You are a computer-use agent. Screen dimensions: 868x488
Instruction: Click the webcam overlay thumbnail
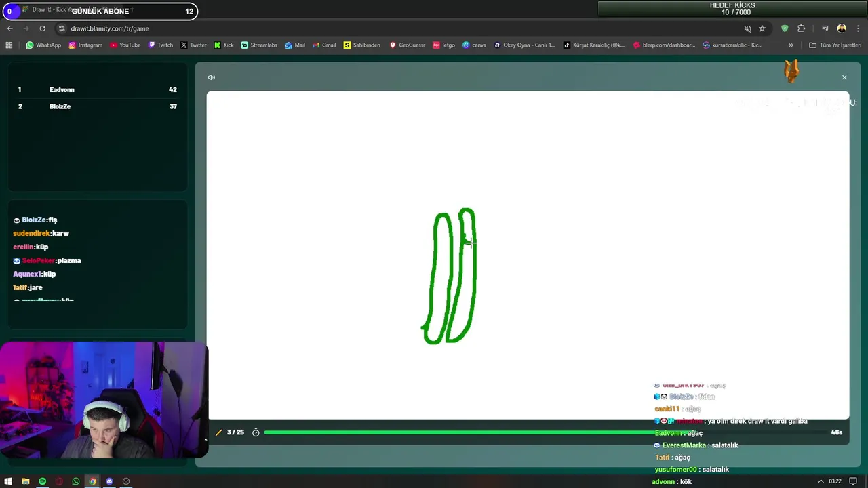[x=104, y=400]
